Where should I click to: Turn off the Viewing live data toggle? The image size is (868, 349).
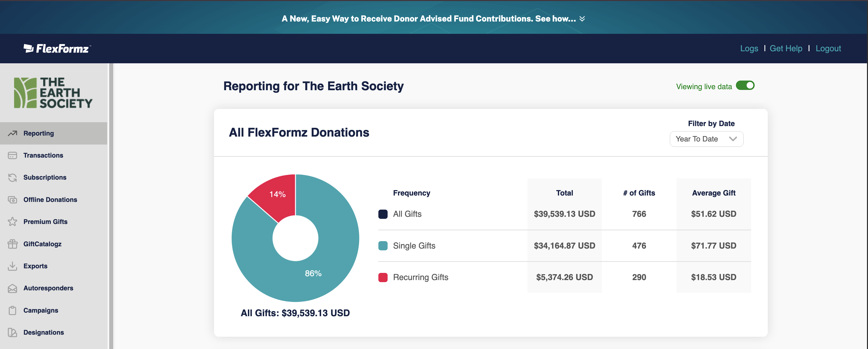(x=745, y=86)
